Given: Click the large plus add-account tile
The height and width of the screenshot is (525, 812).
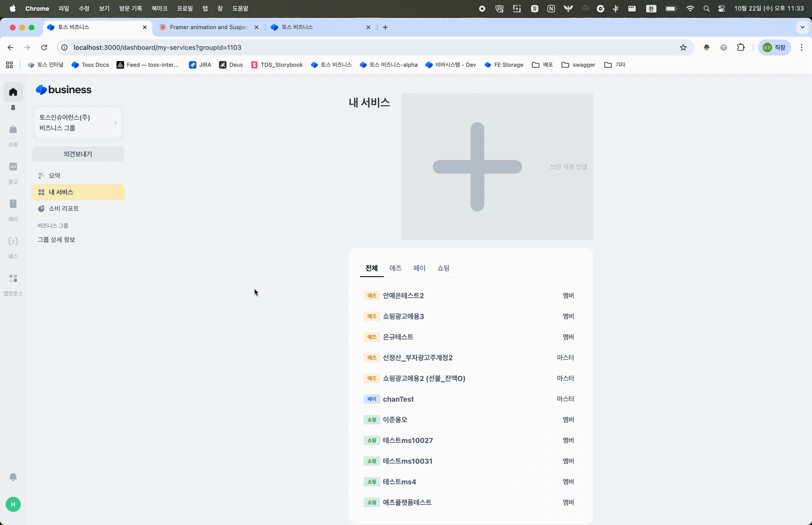Looking at the screenshot, I should 477,167.
